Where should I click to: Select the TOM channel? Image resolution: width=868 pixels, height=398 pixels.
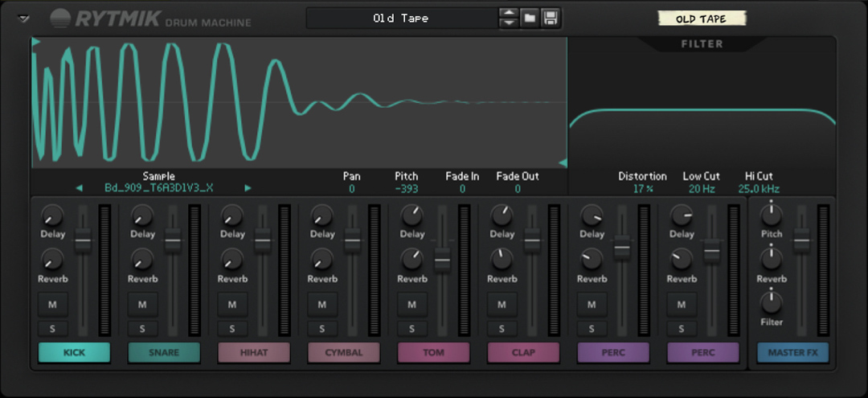pyautogui.click(x=433, y=353)
